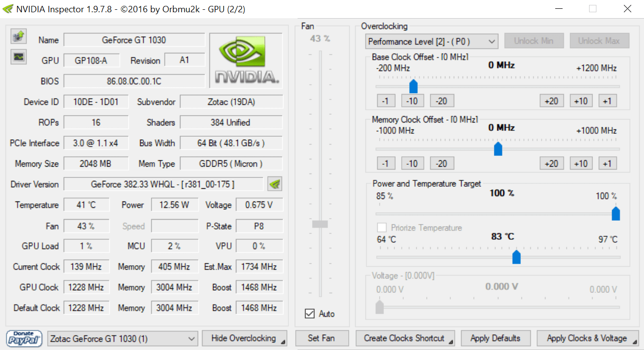644x350 pixels.
Task: Click the NVIDIA Inspector title bar icon
Action: coord(7,9)
